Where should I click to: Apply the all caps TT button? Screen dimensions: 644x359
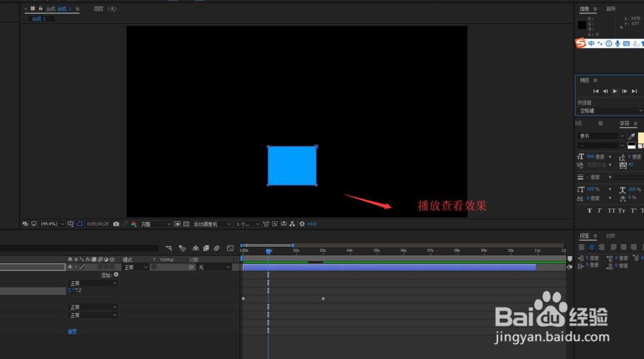(611, 211)
